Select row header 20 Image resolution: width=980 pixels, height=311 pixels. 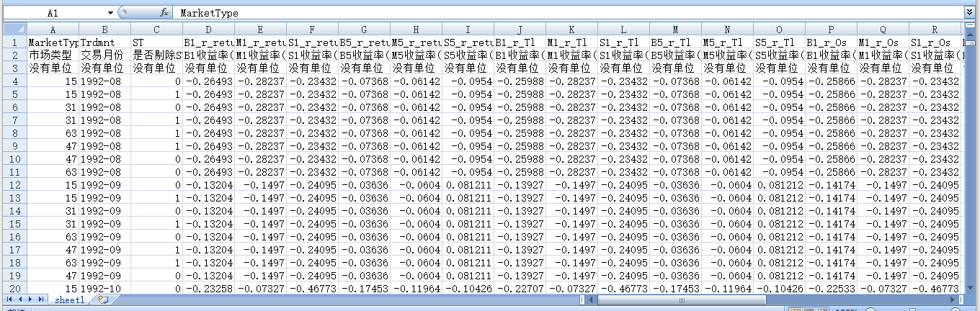[14, 288]
